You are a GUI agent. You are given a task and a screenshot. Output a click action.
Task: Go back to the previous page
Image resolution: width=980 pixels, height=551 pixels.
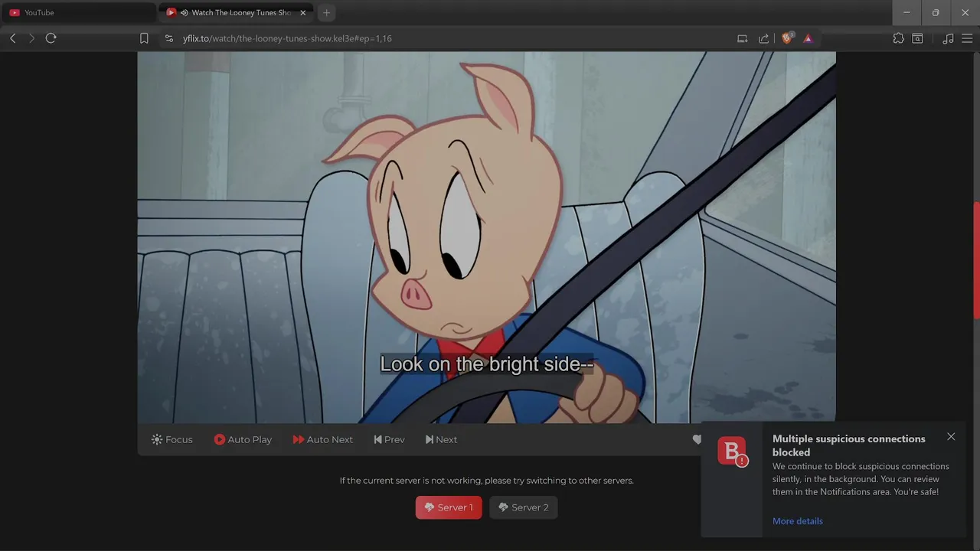tap(13, 38)
